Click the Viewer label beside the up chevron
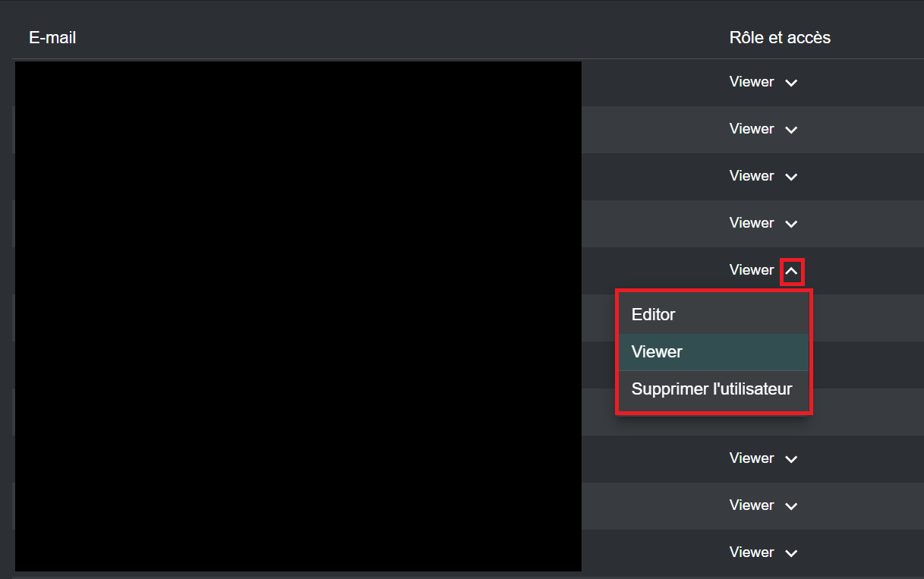924x579 pixels. pyautogui.click(x=752, y=270)
